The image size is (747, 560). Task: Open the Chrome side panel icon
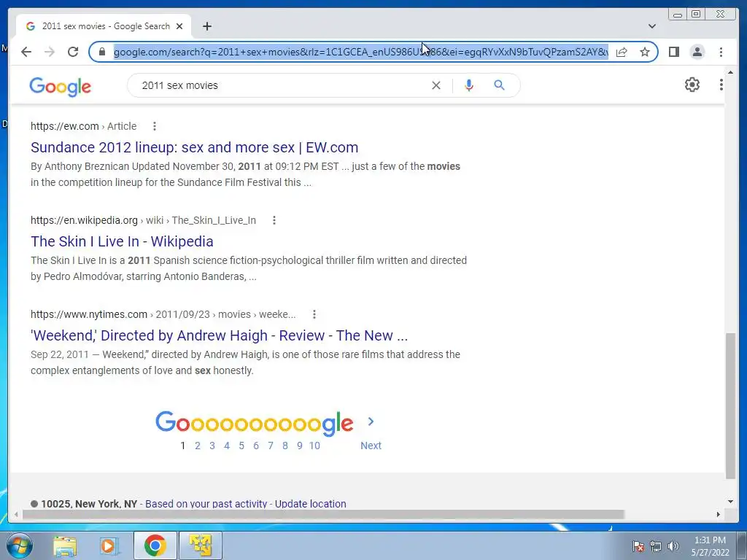pyautogui.click(x=673, y=52)
